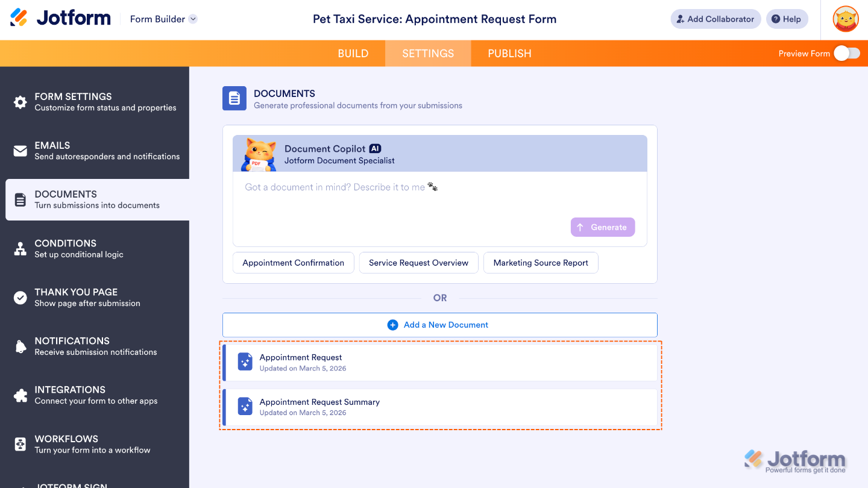868x488 pixels.
Task: Select the Workflows icon in the sidebar
Action: tap(20, 444)
